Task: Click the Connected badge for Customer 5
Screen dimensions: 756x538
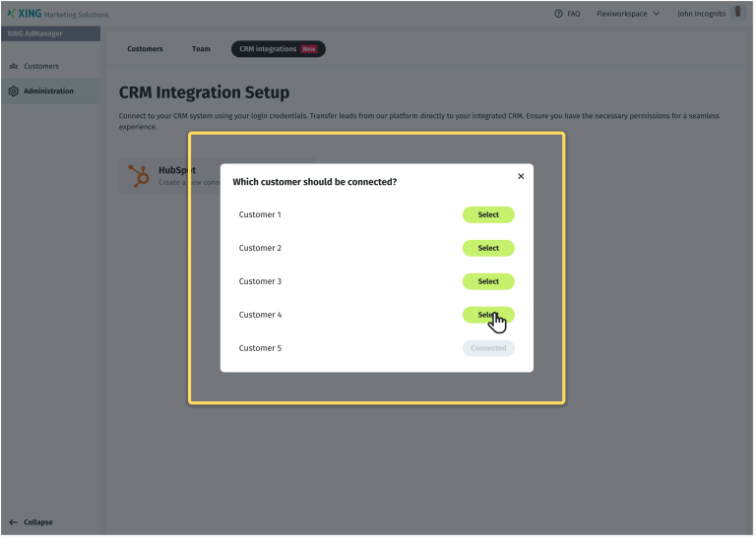Action: point(488,348)
